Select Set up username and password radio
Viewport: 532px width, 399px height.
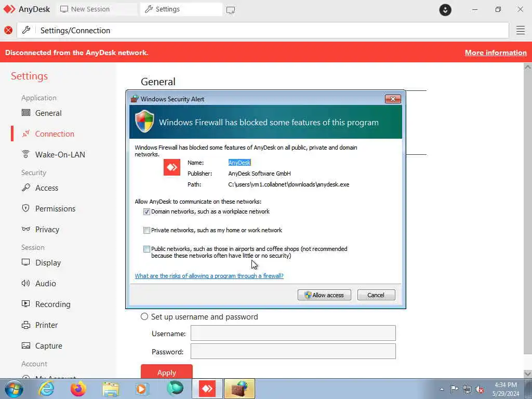[x=144, y=316]
